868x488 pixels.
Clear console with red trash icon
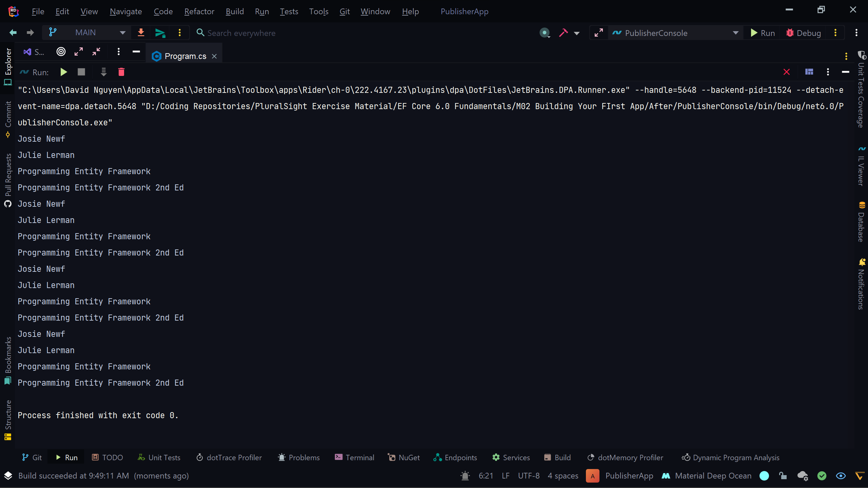[121, 72]
